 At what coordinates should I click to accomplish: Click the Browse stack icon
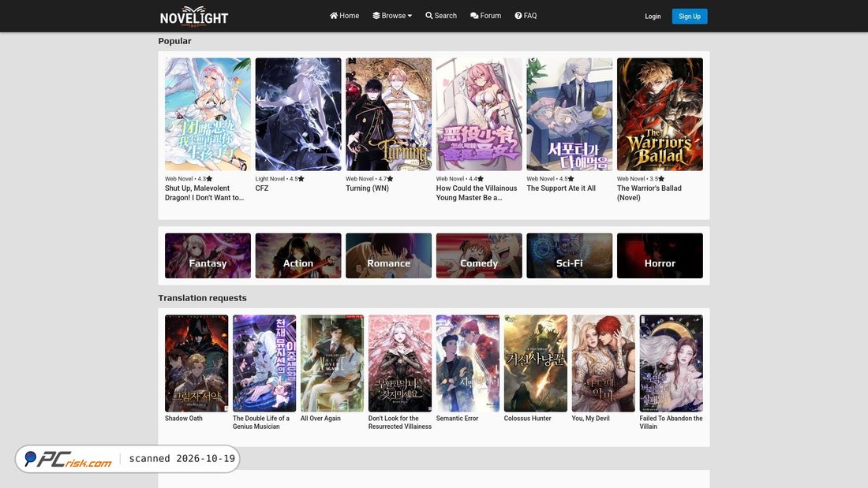pos(376,16)
